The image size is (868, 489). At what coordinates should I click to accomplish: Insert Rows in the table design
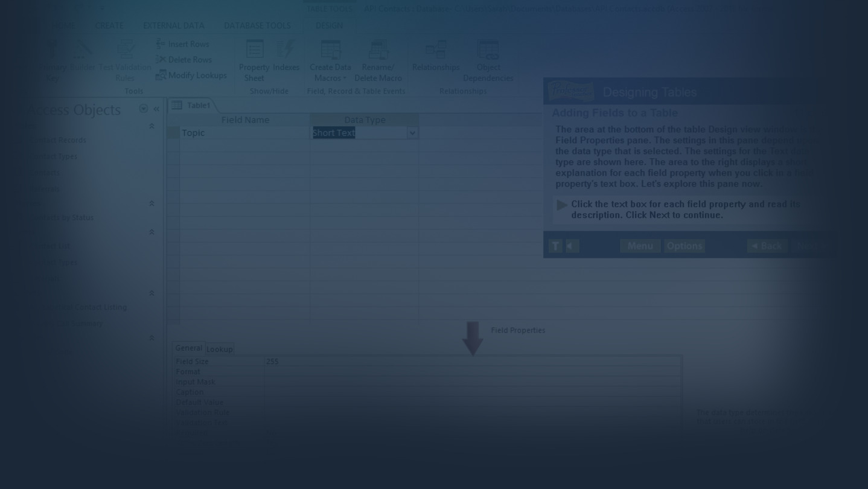[x=182, y=44]
